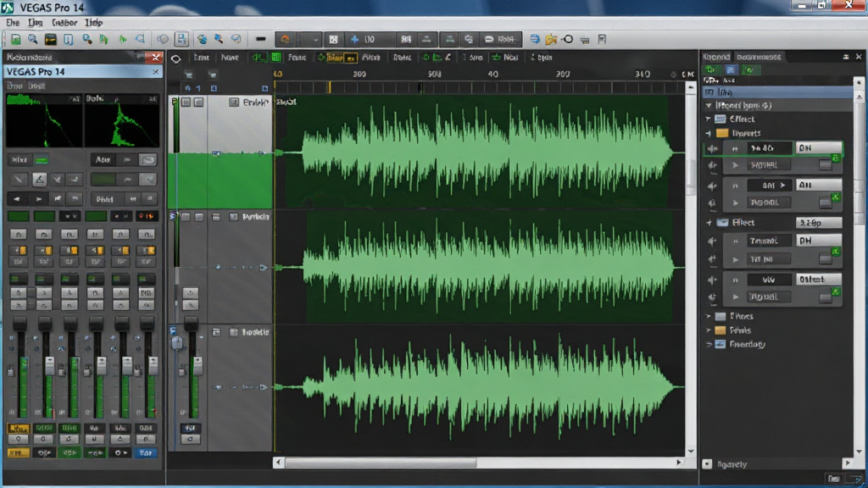Image resolution: width=868 pixels, height=488 pixels.
Task: Click the first mixer channel fader knob
Action: click(x=19, y=324)
